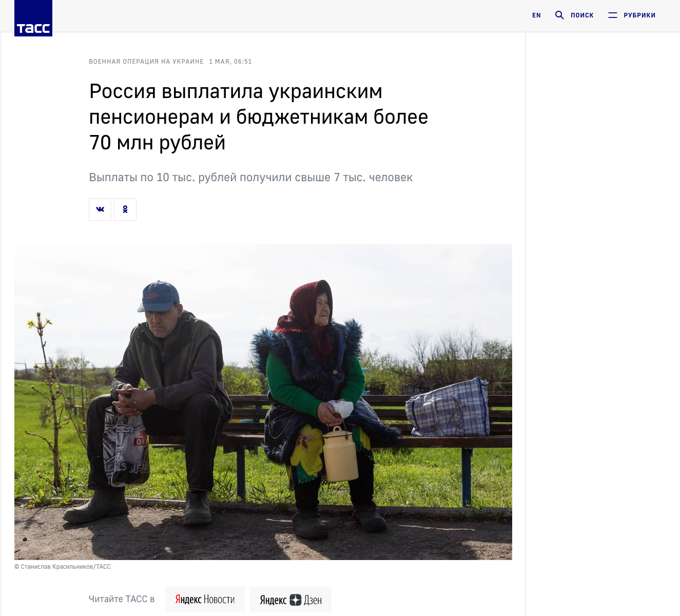Open the article photo of pensioners
Viewport: 680px width, 616px height.
pyautogui.click(x=263, y=402)
